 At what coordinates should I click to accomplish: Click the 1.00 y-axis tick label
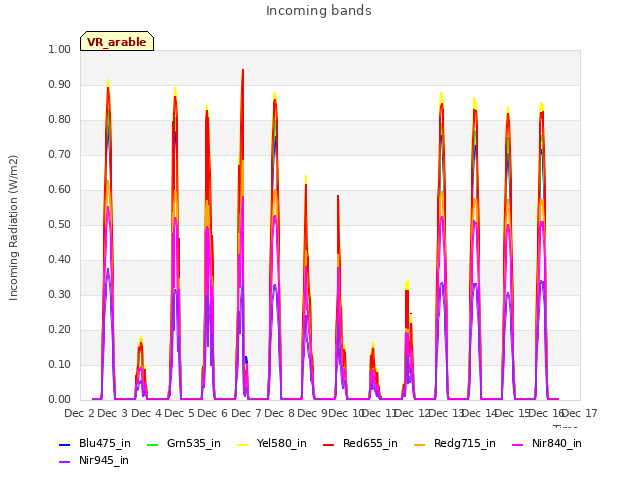point(60,49)
